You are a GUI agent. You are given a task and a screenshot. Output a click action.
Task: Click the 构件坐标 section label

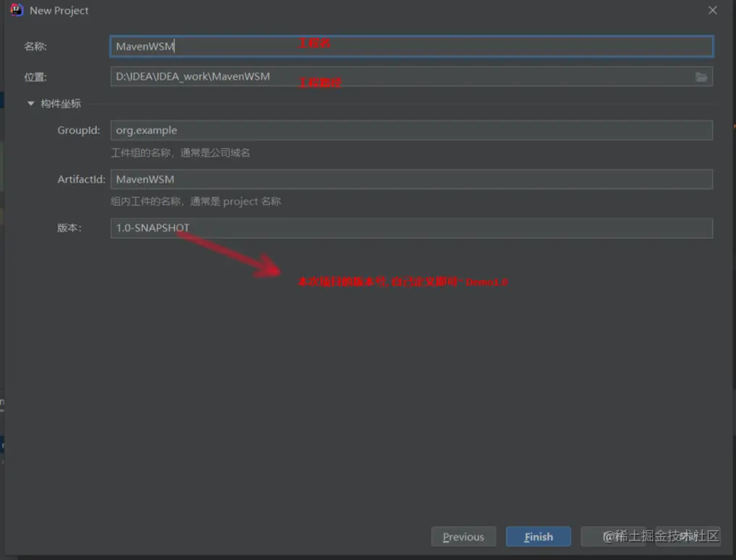tap(61, 104)
